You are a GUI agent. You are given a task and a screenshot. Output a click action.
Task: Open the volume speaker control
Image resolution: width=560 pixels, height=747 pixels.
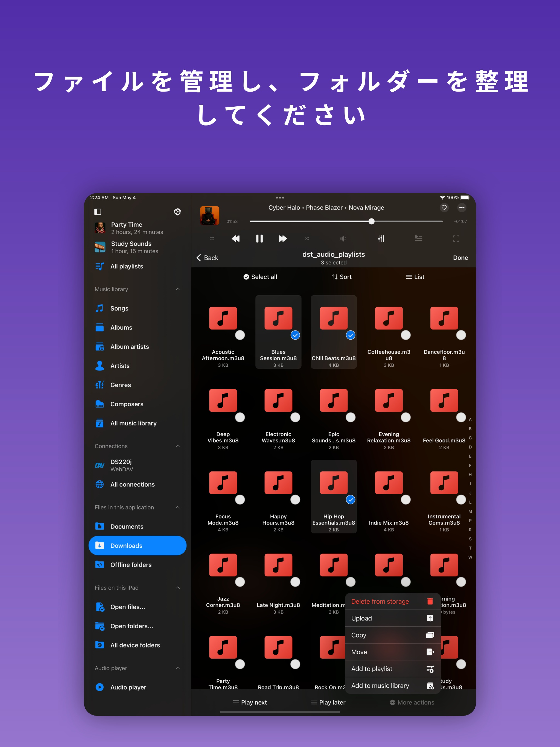(343, 239)
